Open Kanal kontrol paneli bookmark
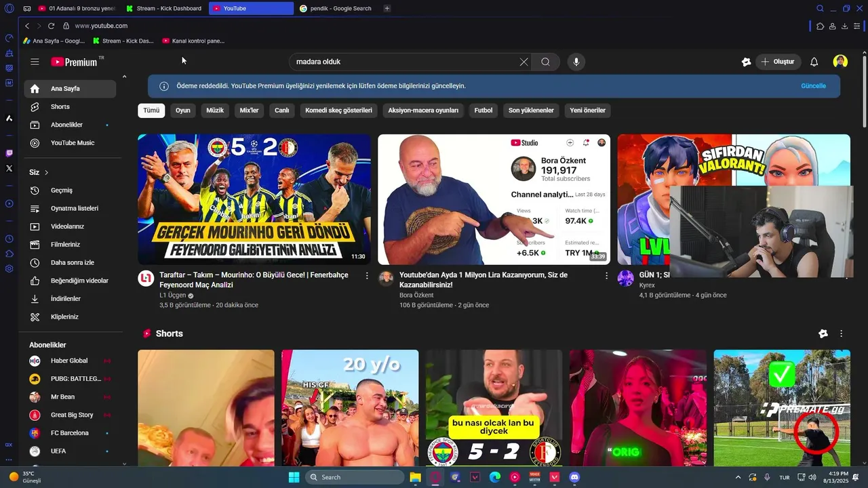The width and height of the screenshot is (868, 488). (194, 41)
